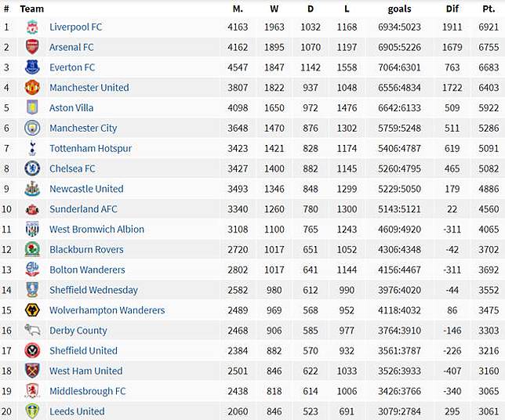This screenshot has width=505, height=420.
Task: Click the Liverpool FC club crest
Action: point(32,27)
